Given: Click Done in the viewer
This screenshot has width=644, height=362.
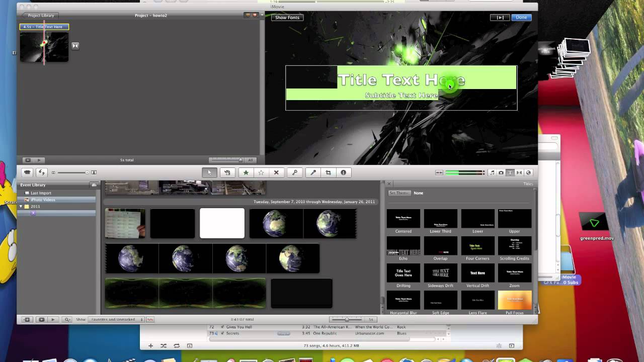Looking at the screenshot, I should (x=521, y=17).
